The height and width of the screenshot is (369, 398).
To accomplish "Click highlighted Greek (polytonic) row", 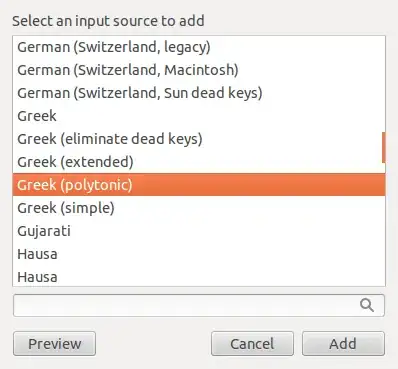I will click(x=199, y=185).
